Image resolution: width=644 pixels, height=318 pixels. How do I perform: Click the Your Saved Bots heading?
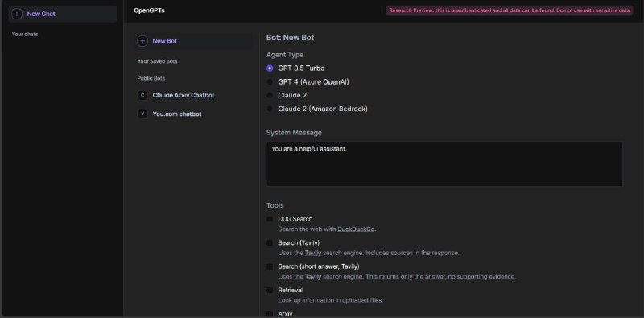tap(157, 61)
